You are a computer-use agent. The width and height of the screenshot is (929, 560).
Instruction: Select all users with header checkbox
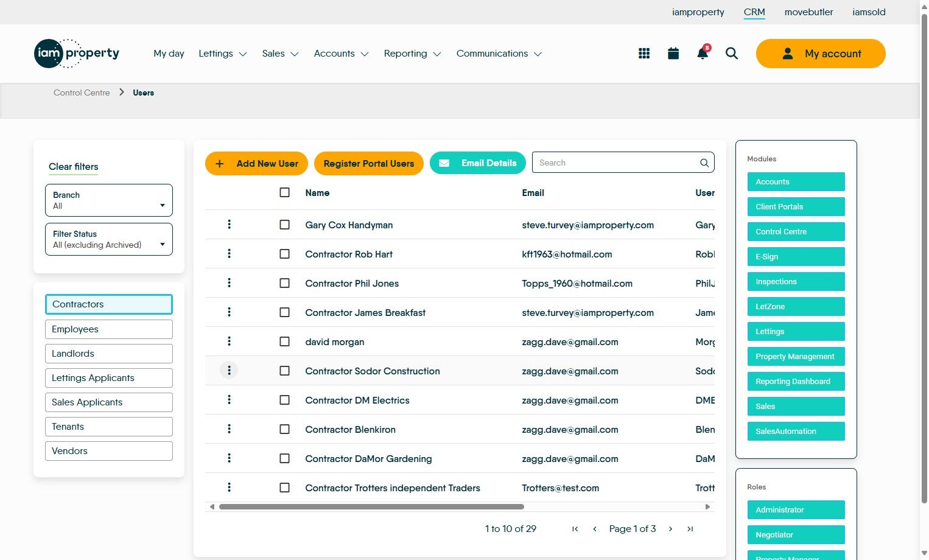coord(284,192)
